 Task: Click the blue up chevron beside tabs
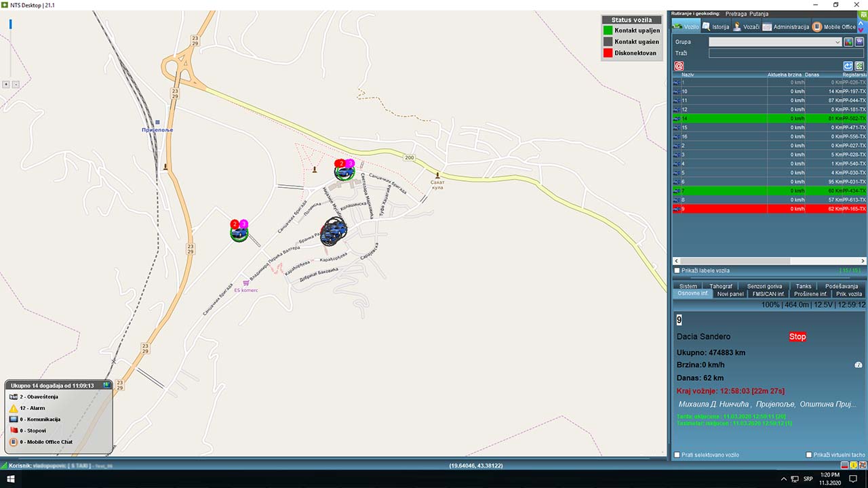pos(862,22)
